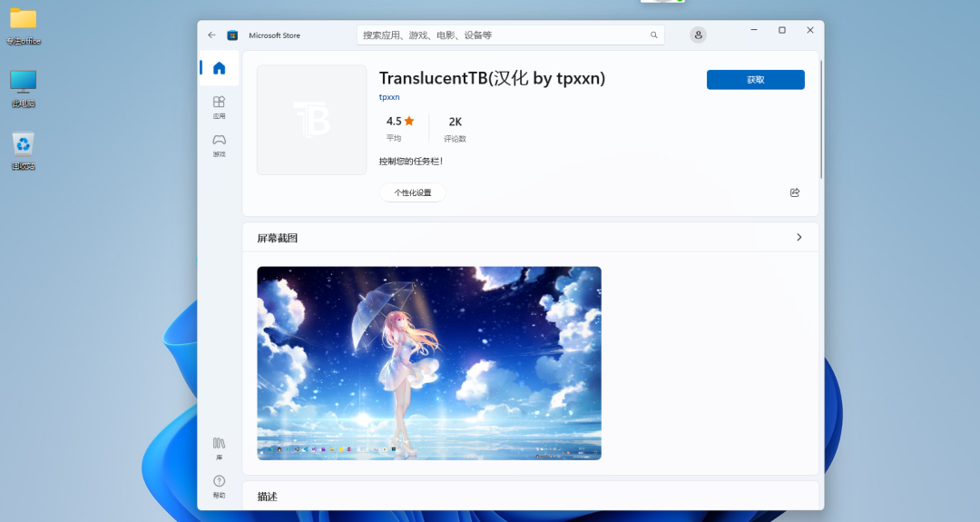Click the 屏幕截图 section heading
980x522 pixels.
278,238
